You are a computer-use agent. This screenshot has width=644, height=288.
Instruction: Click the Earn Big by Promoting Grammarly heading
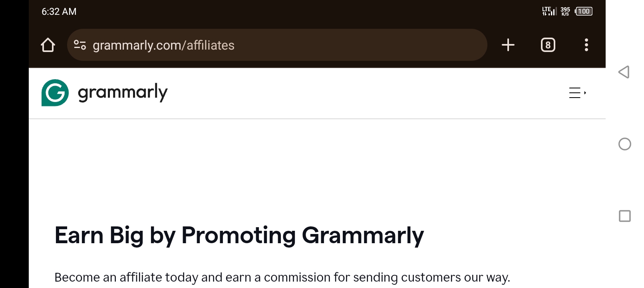[239, 235]
